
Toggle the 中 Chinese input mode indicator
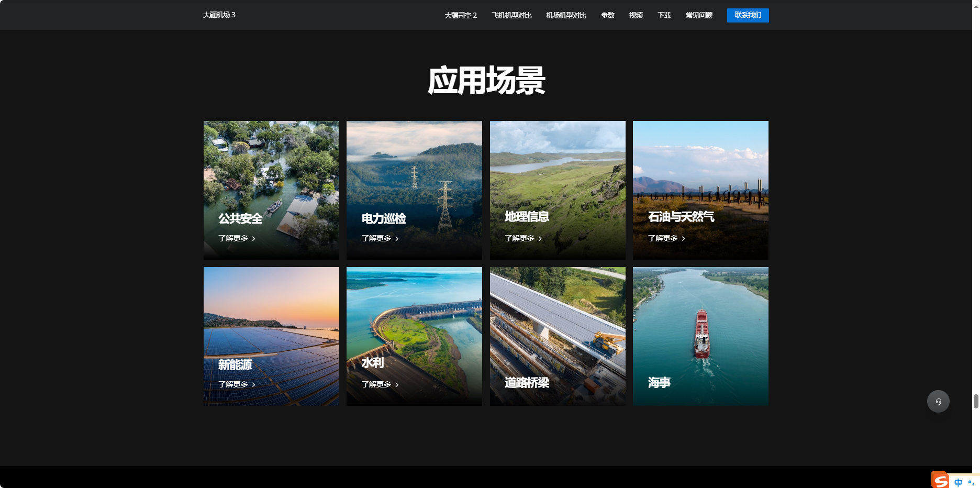(958, 482)
